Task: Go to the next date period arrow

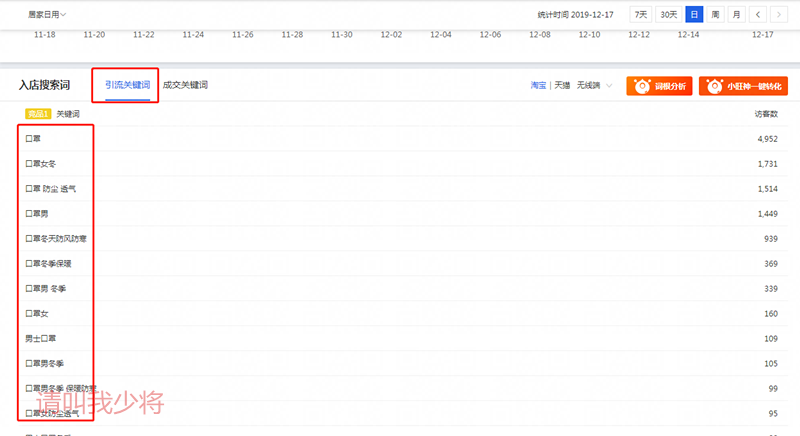Action: (780, 14)
